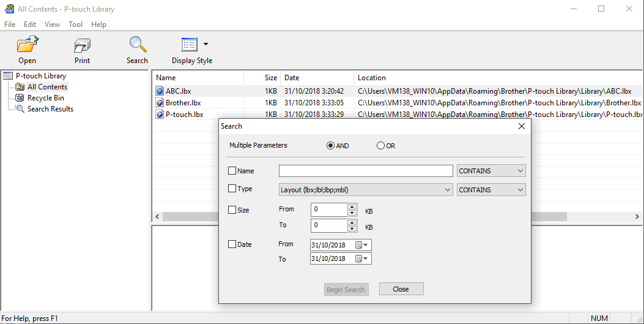This screenshot has height=324, width=644.
Task: Click the Print toolbar icon
Action: [82, 45]
